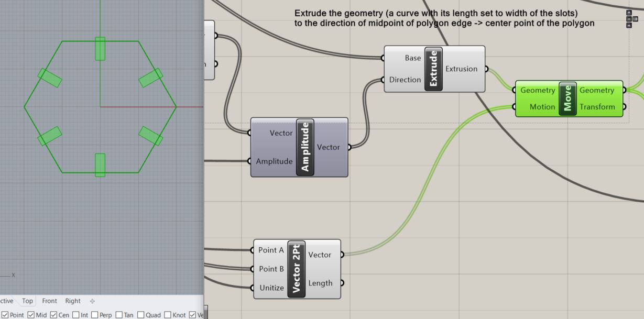Select the green Move component
This screenshot has width=644, height=319.
coord(567,98)
